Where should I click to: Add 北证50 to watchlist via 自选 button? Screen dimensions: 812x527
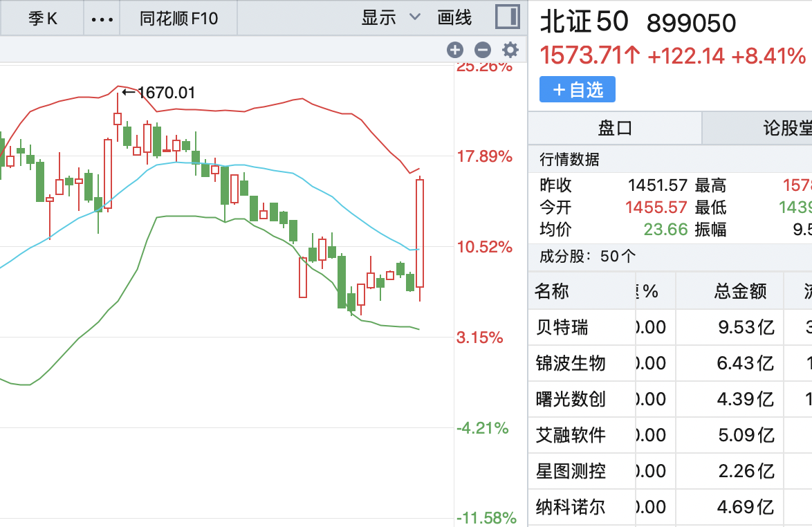pos(578,90)
